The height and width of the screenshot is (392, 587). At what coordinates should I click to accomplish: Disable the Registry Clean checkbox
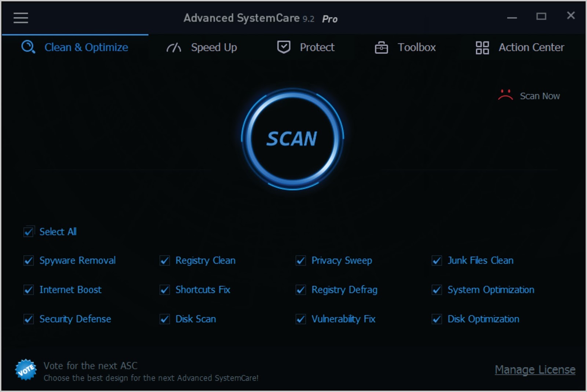coord(165,260)
